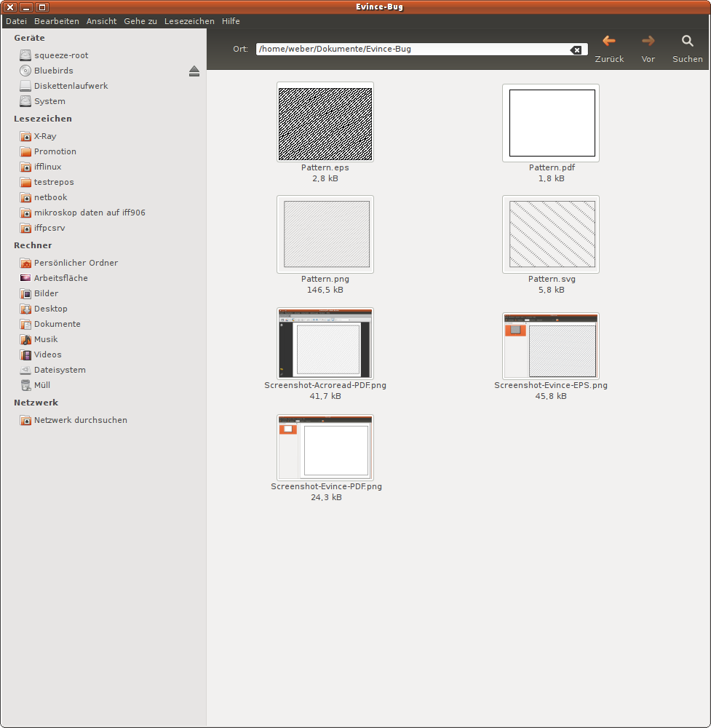This screenshot has height=728, width=711.
Task: Go back with the Zurück arrow
Action: (609, 41)
